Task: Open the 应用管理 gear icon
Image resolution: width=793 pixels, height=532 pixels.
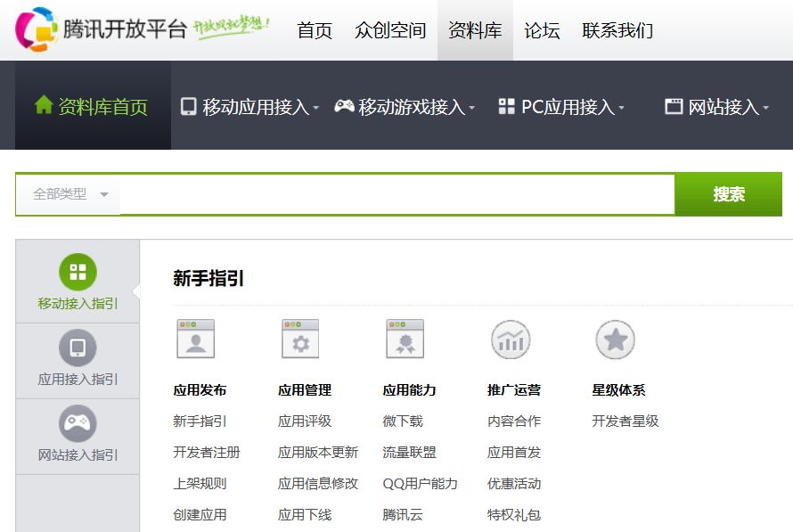Action: pyautogui.click(x=300, y=339)
